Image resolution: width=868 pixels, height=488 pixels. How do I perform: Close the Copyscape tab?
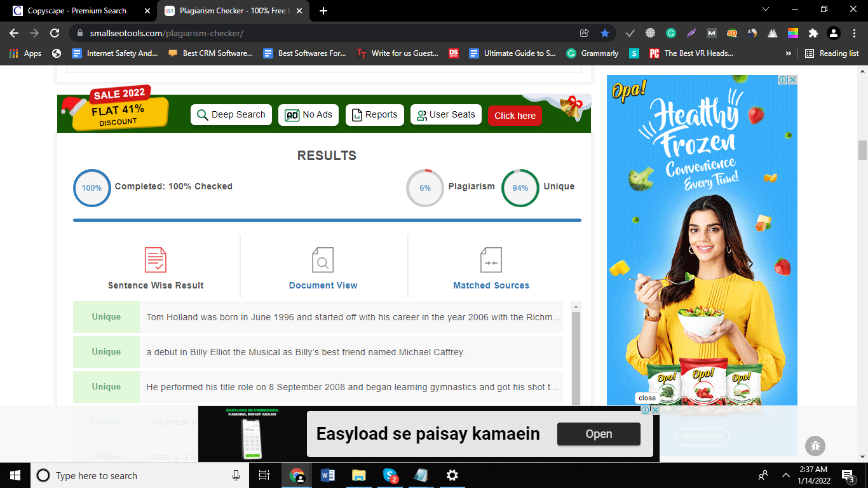pyautogui.click(x=148, y=11)
